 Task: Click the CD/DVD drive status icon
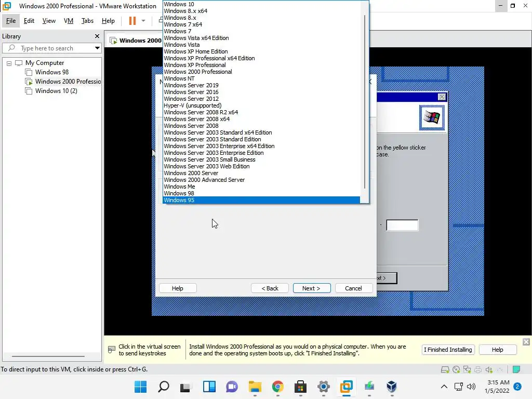[456, 369]
